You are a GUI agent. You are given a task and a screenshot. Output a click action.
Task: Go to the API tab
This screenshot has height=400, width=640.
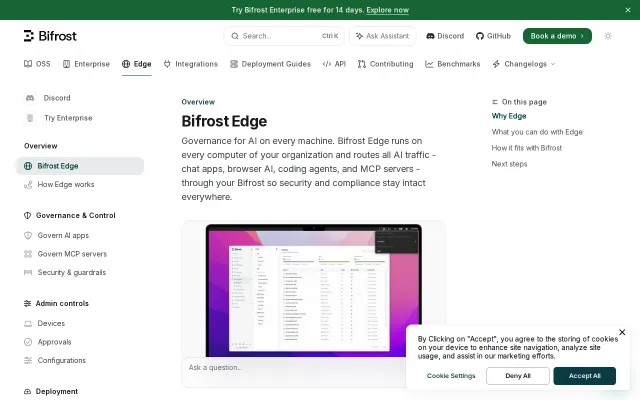[x=334, y=64]
